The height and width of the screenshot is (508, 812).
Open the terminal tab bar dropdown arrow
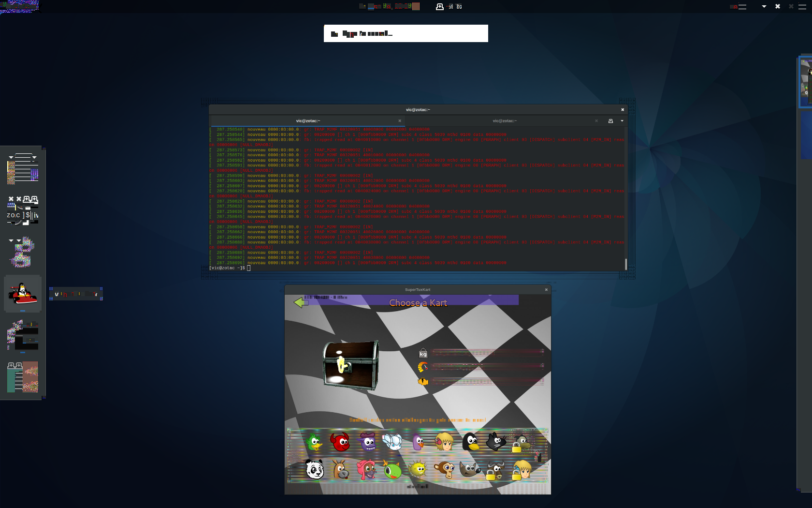[x=622, y=121]
